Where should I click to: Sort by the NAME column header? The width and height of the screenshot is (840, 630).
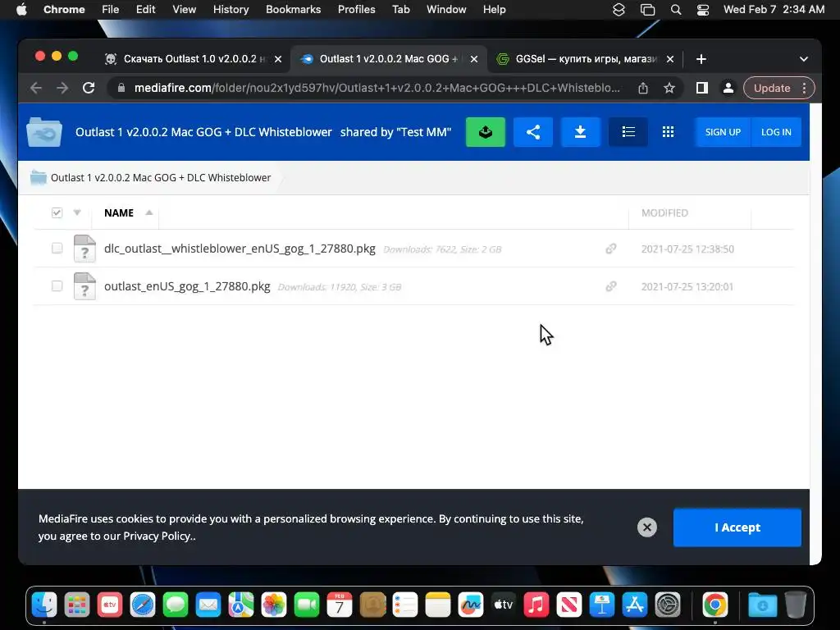coord(119,212)
